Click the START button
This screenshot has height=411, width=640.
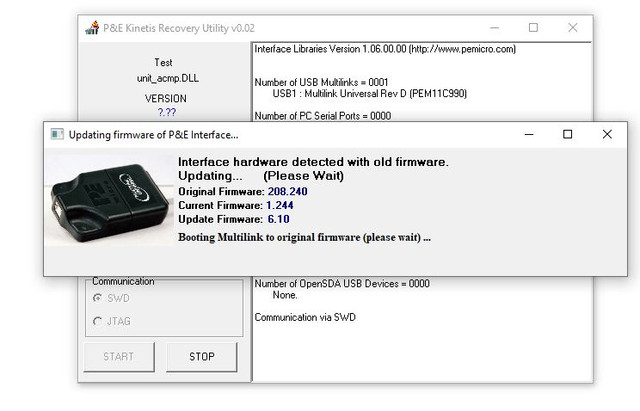[x=119, y=357]
